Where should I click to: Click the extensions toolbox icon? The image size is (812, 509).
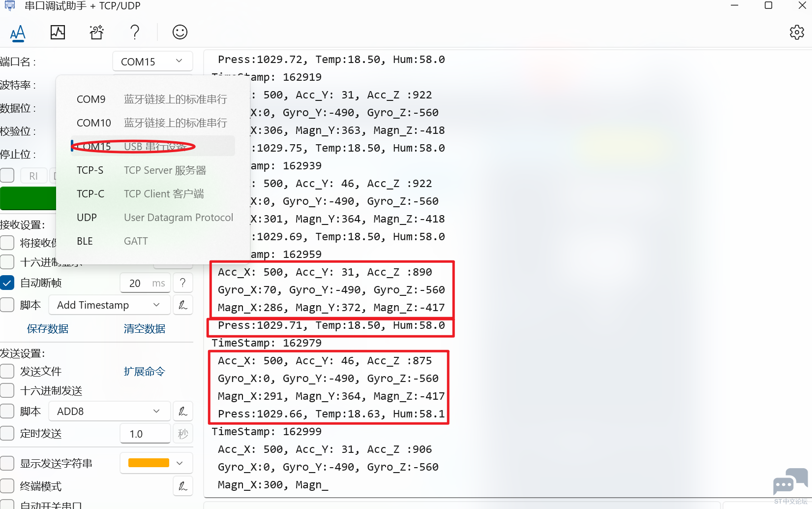point(96,32)
